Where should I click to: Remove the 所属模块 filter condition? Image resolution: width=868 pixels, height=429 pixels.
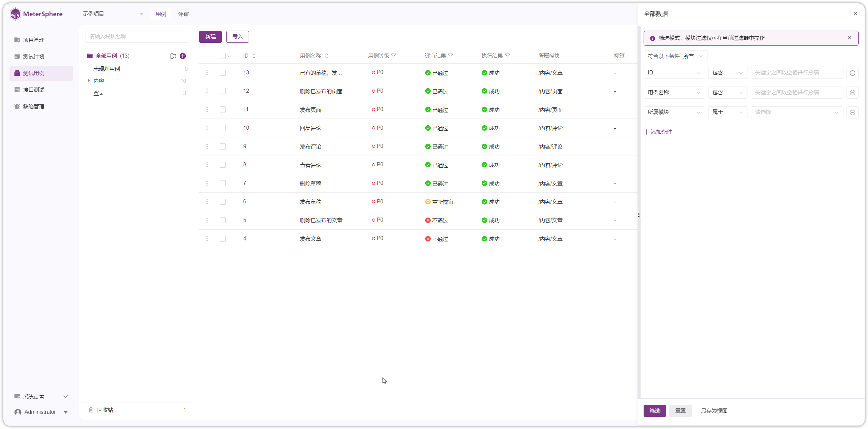pos(853,112)
